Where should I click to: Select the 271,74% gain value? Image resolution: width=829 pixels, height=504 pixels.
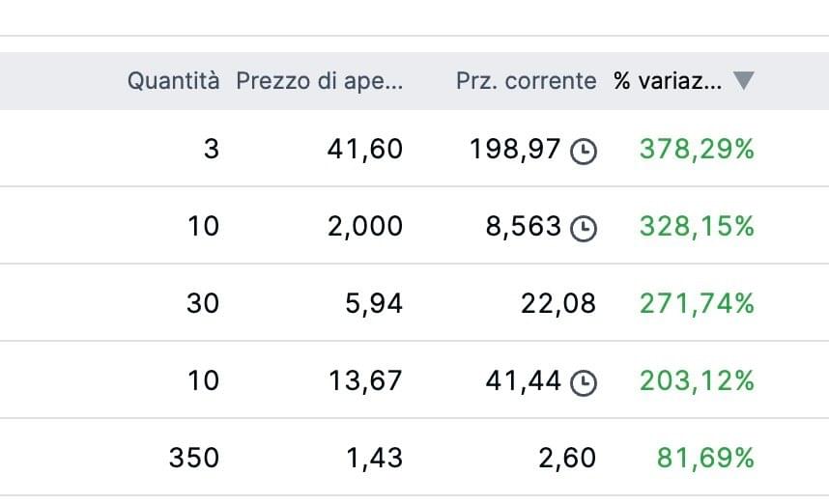(x=697, y=304)
